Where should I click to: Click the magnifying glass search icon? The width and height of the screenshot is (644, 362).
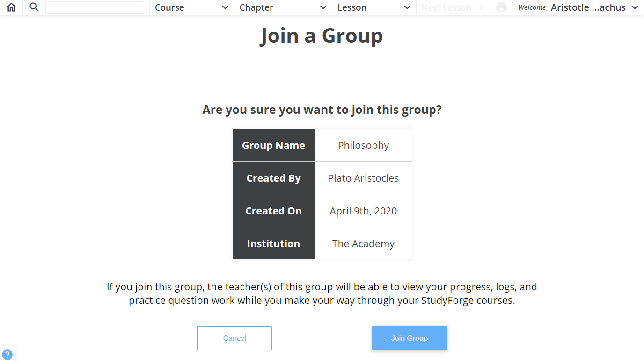tap(34, 7)
